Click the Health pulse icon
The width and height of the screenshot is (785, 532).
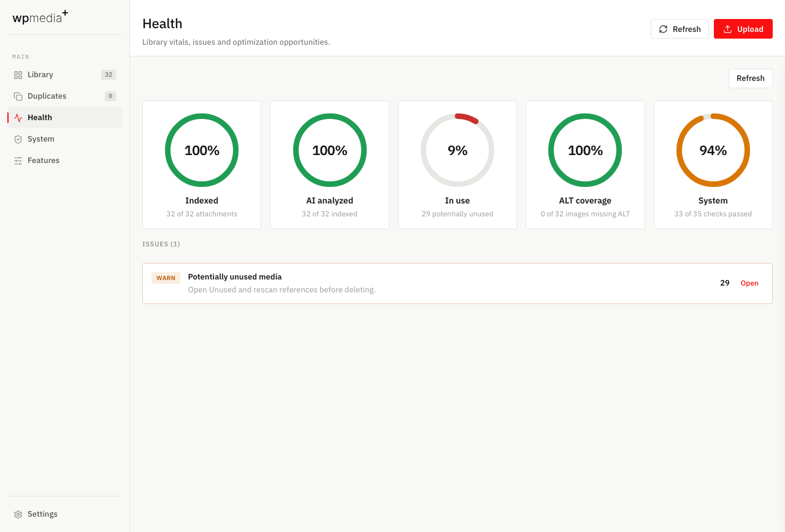[x=18, y=118]
